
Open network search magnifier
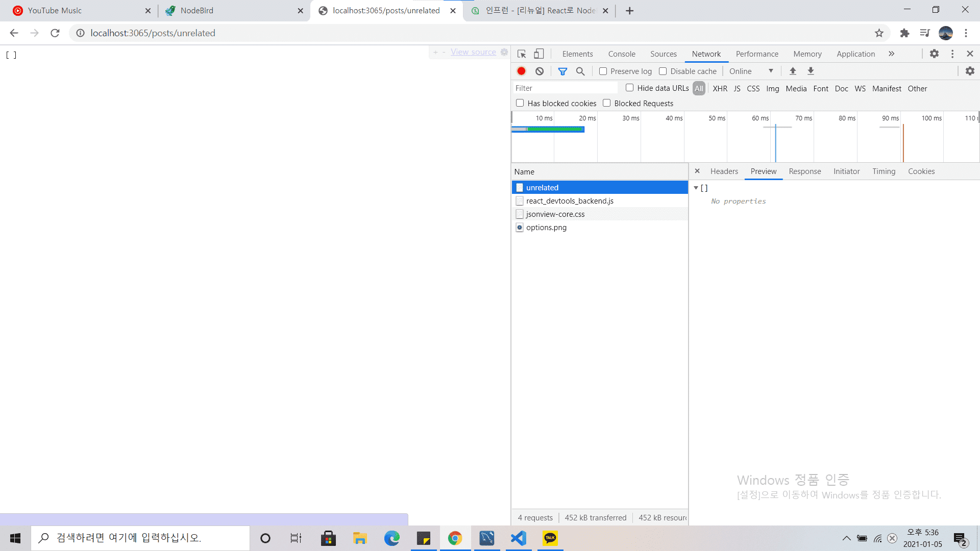tap(580, 71)
